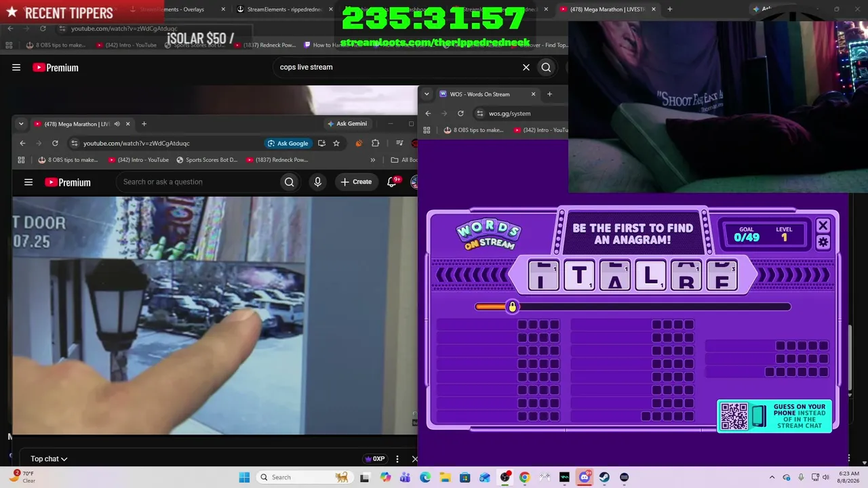Reload the wos.gg/system page
Screen dimensions: 868x488
click(x=460, y=113)
